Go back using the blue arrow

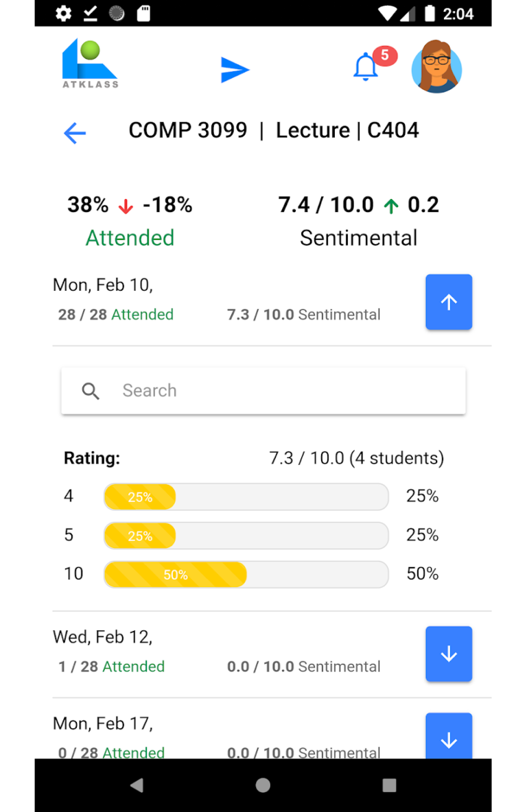coord(75,133)
